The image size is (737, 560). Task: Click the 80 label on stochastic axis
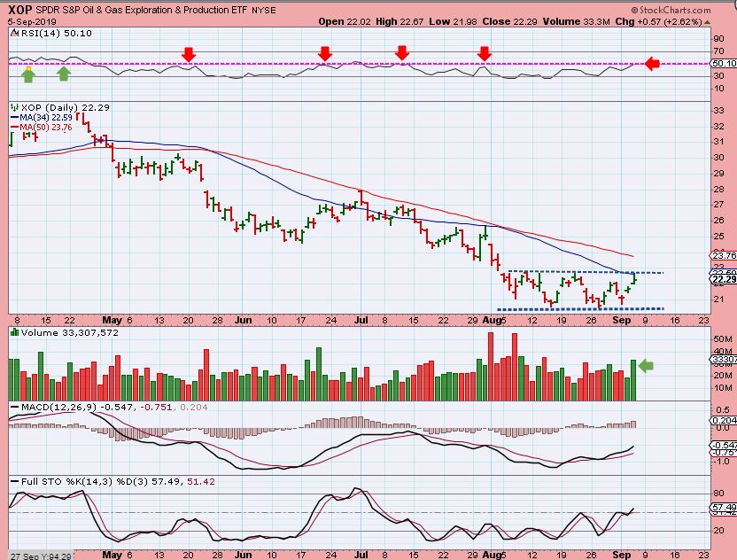pos(718,494)
